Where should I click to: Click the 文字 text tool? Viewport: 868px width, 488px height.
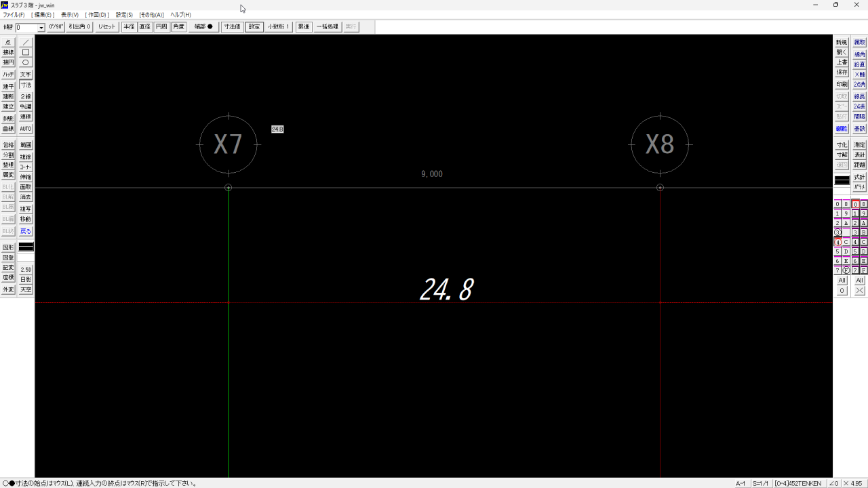click(26, 75)
